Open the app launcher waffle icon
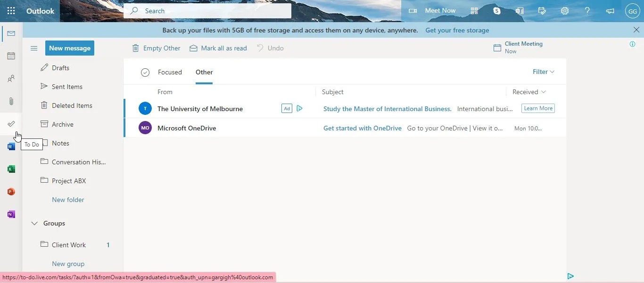The height and width of the screenshot is (283, 644). click(x=11, y=11)
